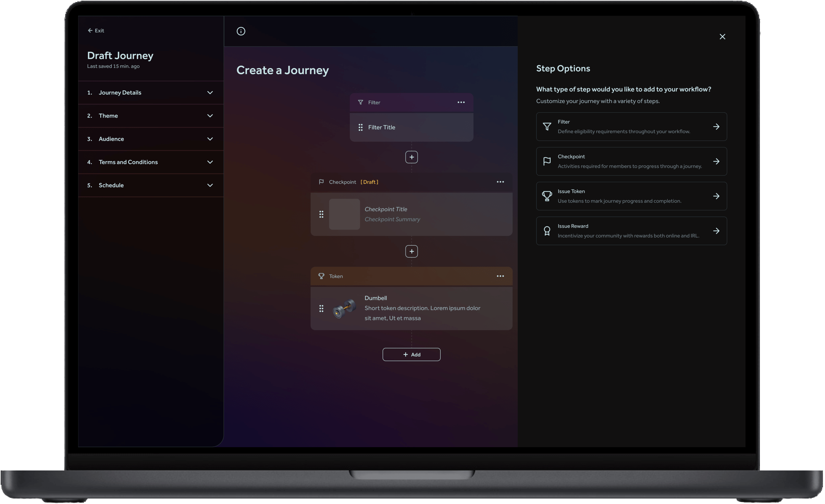Click the Issue Token trophy icon in Step Options
This screenshot has height=504, width=825.
547,196
